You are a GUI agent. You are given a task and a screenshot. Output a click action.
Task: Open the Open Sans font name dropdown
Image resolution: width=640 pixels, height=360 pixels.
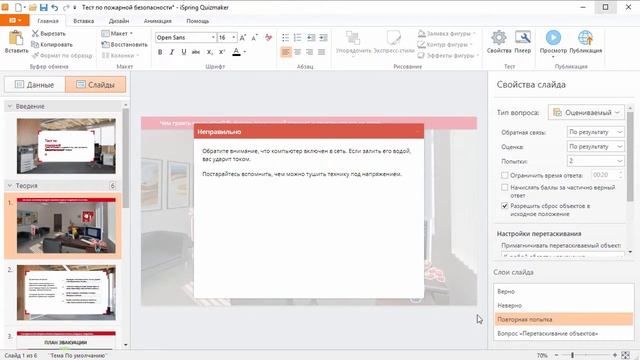213,38
